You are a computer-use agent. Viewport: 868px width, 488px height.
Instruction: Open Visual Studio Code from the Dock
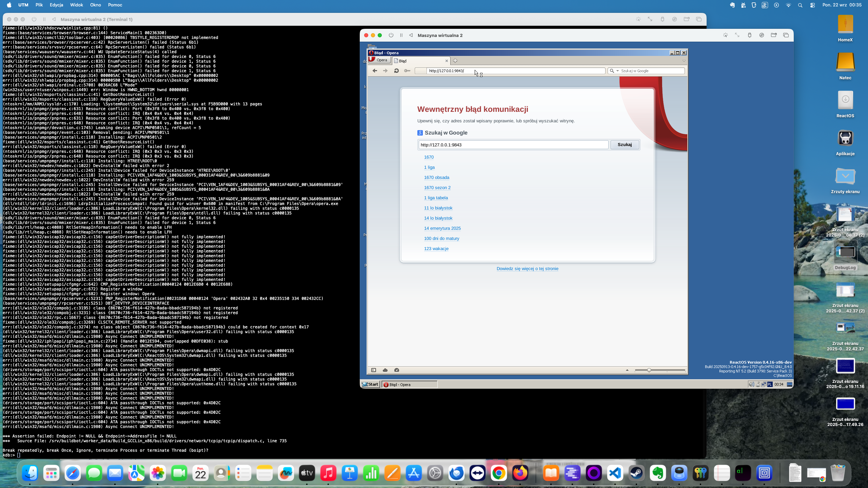(x=615, y=473)
